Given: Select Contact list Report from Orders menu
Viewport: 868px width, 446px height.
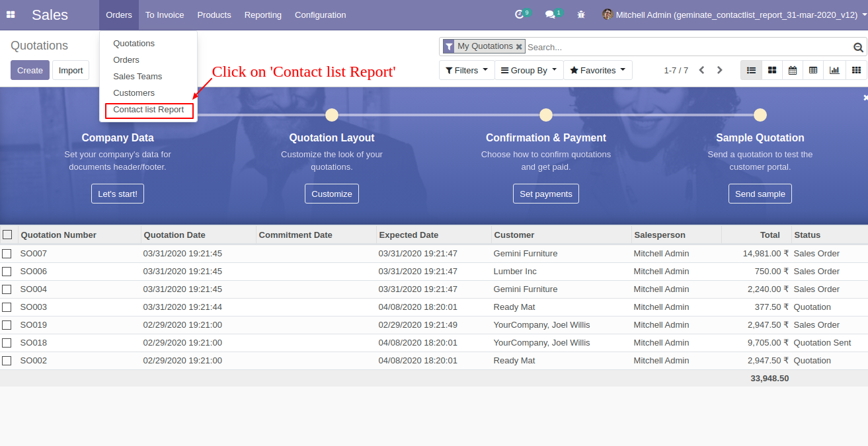Looking at the screenshot, I should 149,110.
